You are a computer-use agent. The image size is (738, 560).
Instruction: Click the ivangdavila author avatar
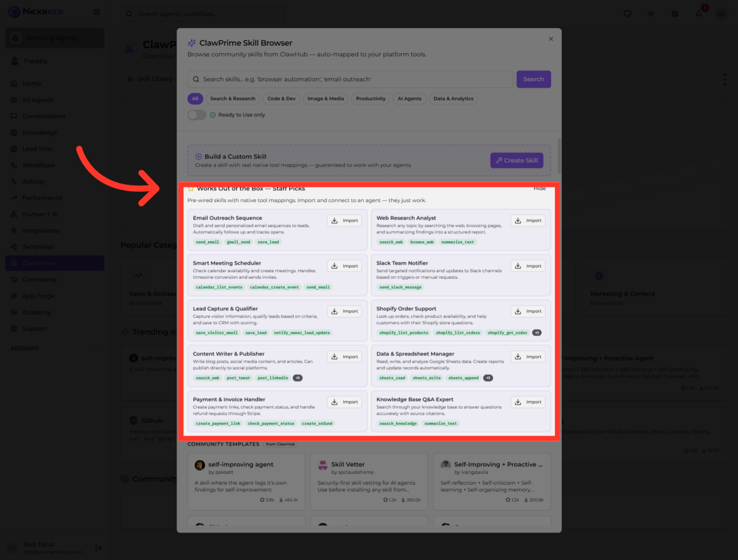445,465
